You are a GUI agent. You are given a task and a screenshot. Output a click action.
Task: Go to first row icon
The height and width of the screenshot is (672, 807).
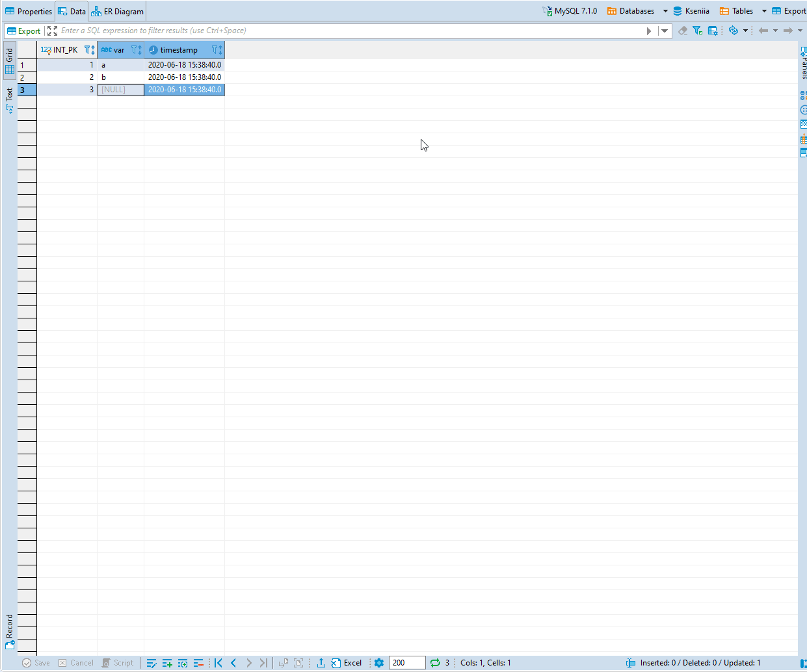[218, 663]
